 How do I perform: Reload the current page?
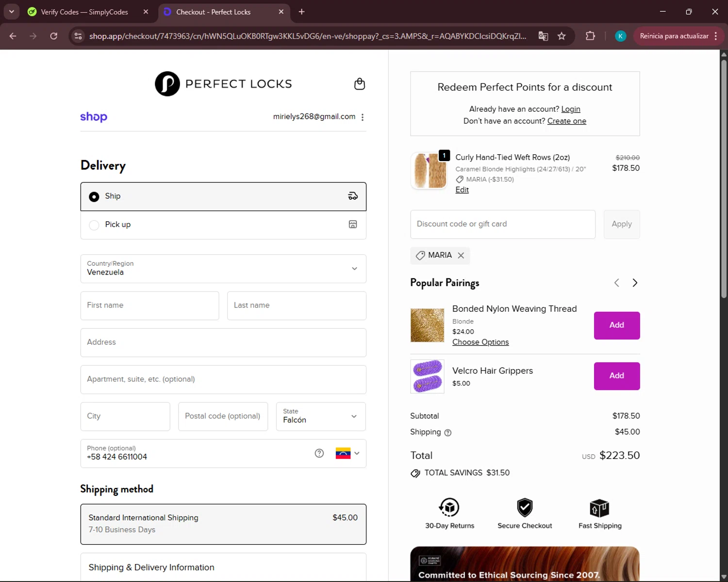[54, 36]
